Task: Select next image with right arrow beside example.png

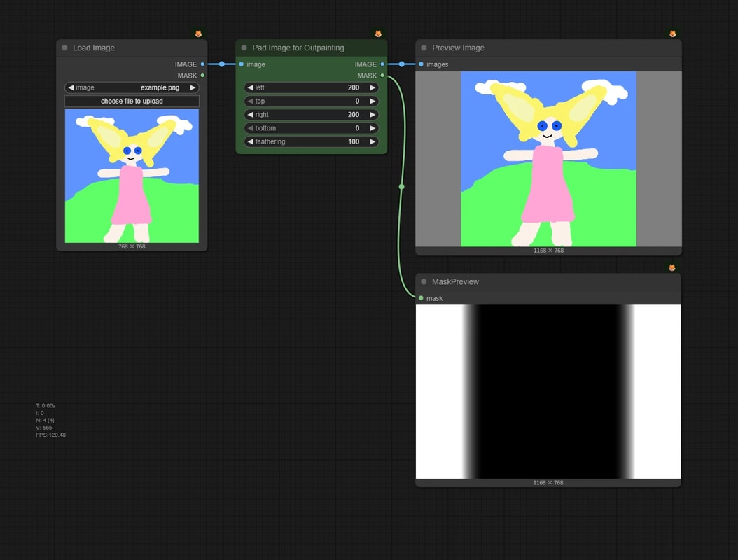Action: [193, 87]
